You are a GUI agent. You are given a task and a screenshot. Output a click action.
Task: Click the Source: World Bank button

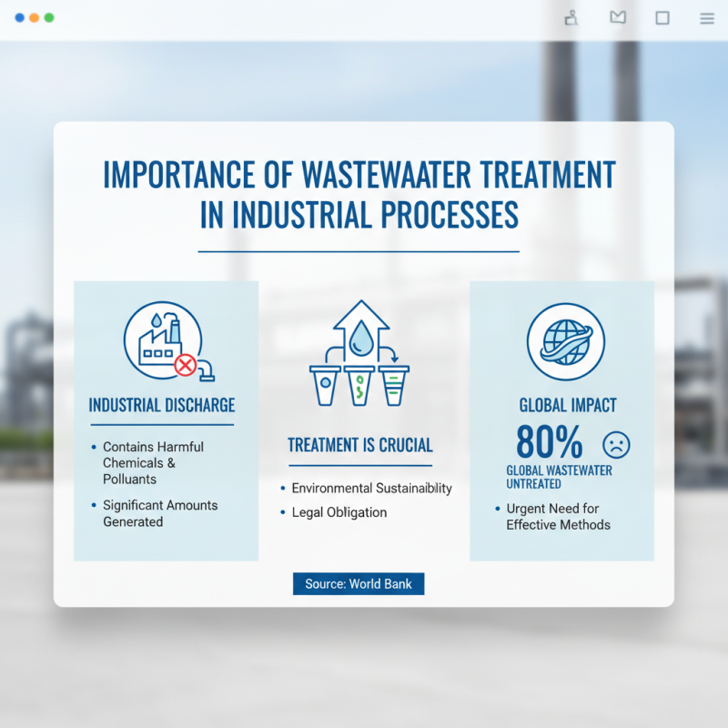(x=359, y=583)
